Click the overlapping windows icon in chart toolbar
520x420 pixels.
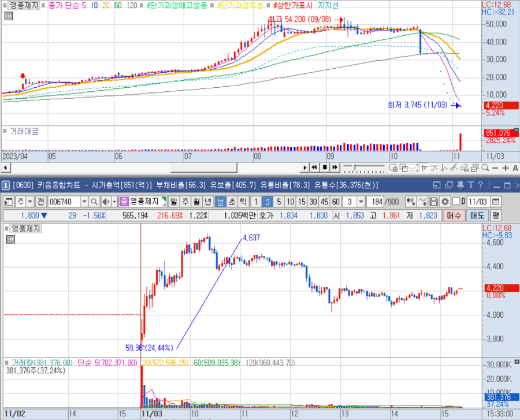tap(404, 168)
